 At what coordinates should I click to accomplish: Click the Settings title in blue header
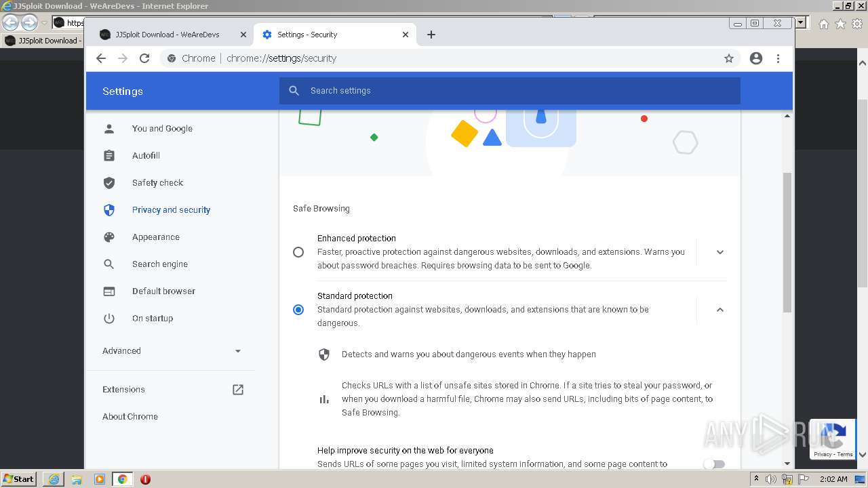pos(123,91)
